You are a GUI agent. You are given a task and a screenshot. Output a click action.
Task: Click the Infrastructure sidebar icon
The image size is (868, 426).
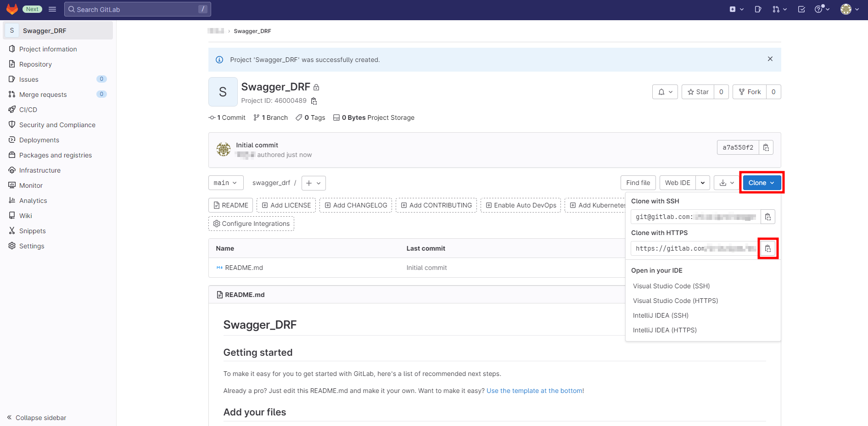(x=12, y=170)
